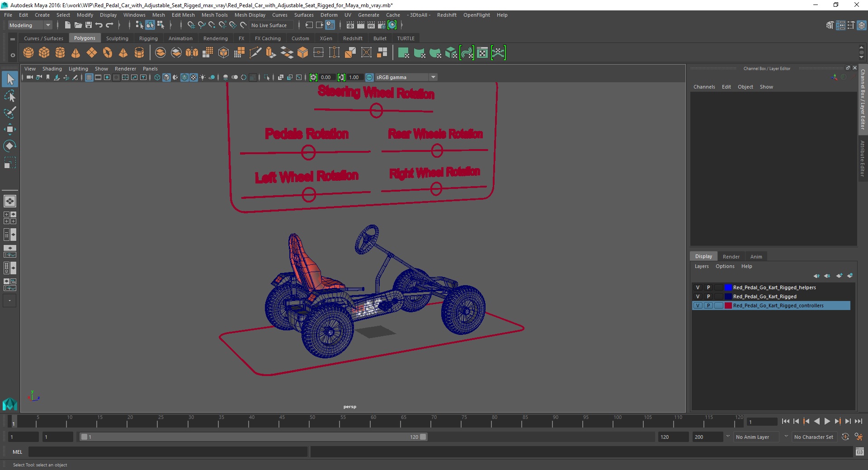Toggle visibility of Red_Pedal_Go_Kart_Rigged_helpers layer
868x470 pixels.
[698, 287]
